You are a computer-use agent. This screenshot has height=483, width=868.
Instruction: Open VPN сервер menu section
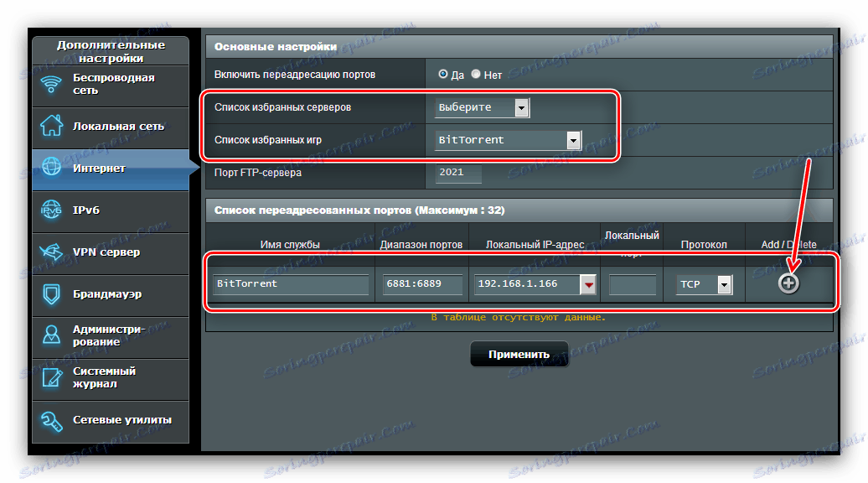click(111, 253)
